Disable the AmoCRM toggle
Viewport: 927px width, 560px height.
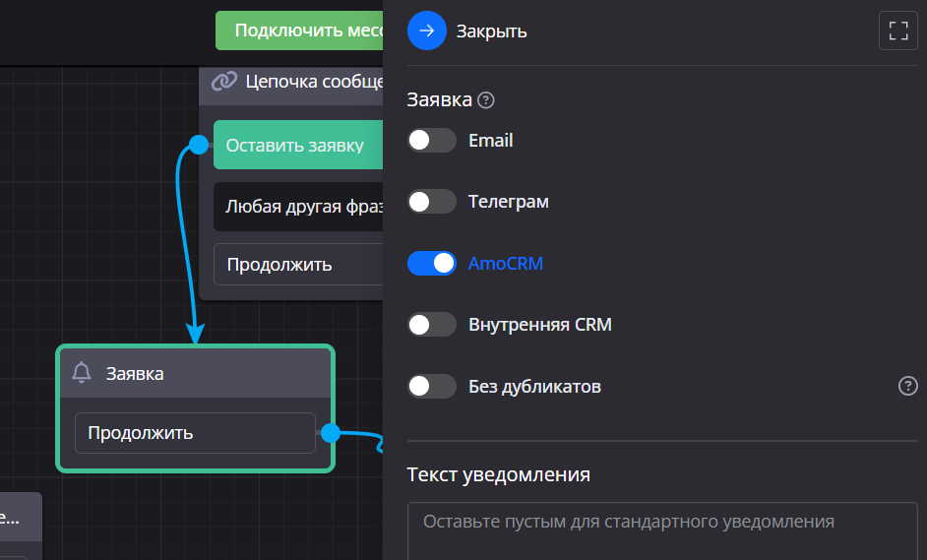click(432, 264)
